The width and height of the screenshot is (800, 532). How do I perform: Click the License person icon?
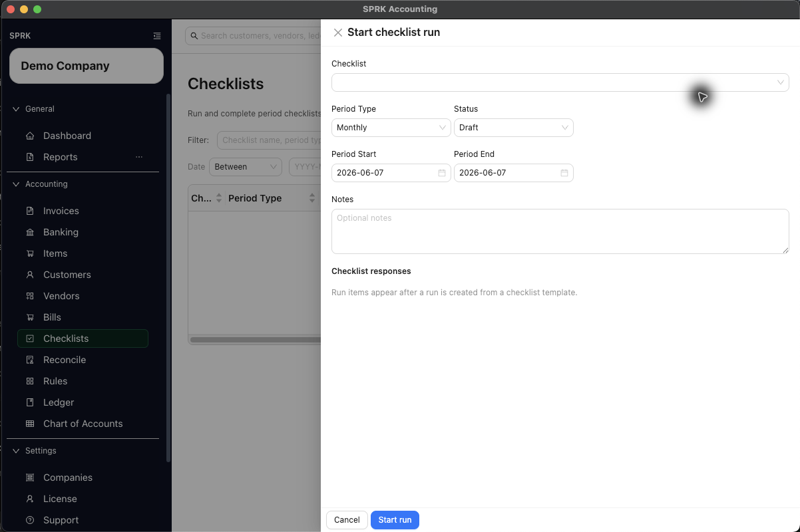click(30, 499)
